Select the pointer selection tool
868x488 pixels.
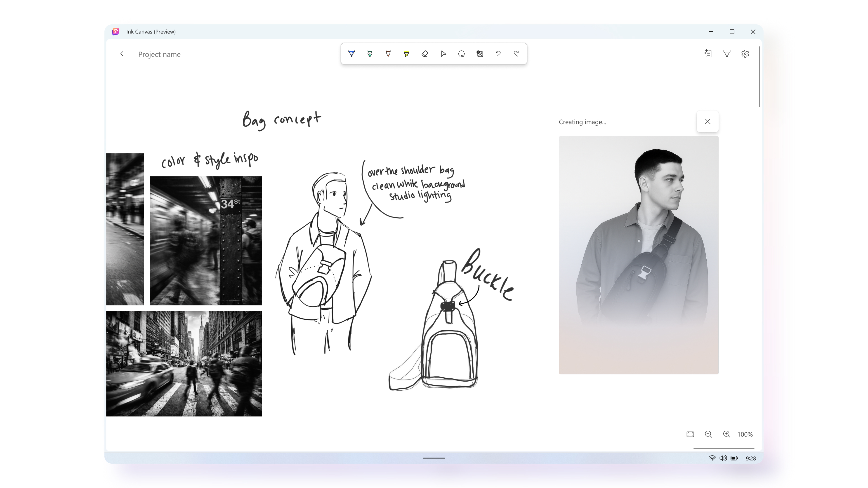pyautogui.click(x=443, y=54)
